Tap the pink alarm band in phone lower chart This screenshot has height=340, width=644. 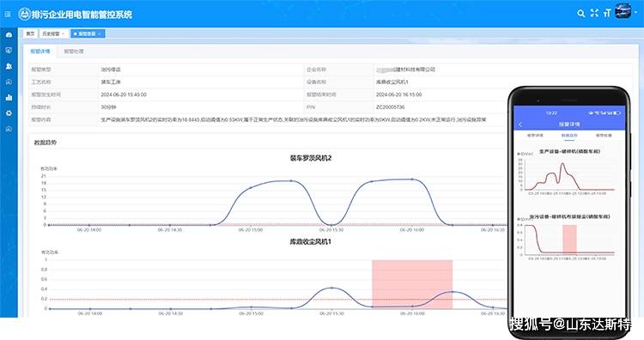(569, 239)
